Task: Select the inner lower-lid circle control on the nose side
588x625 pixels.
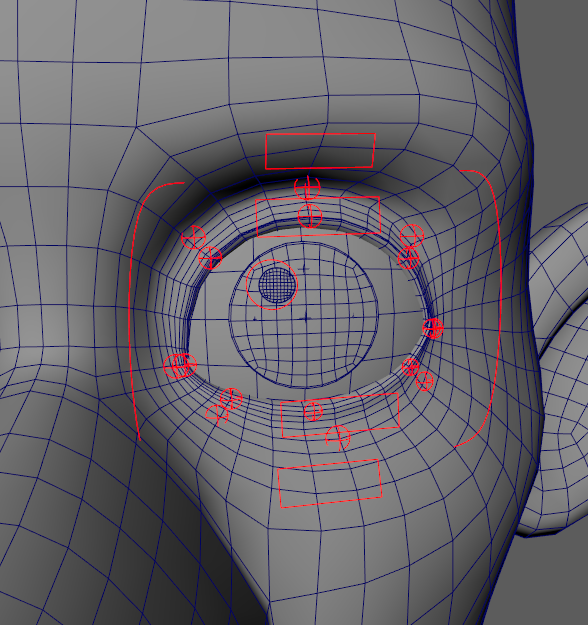Action: click(x=231, y=399)
